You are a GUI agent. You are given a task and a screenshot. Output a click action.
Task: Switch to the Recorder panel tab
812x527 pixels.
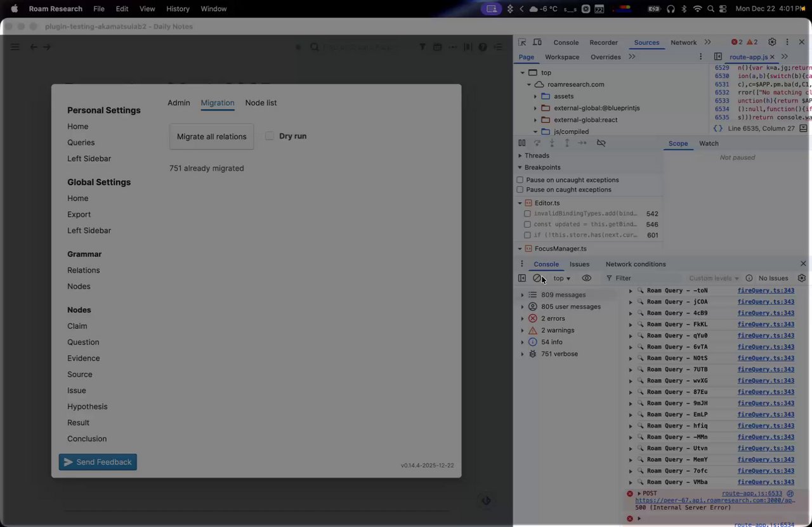603,42
